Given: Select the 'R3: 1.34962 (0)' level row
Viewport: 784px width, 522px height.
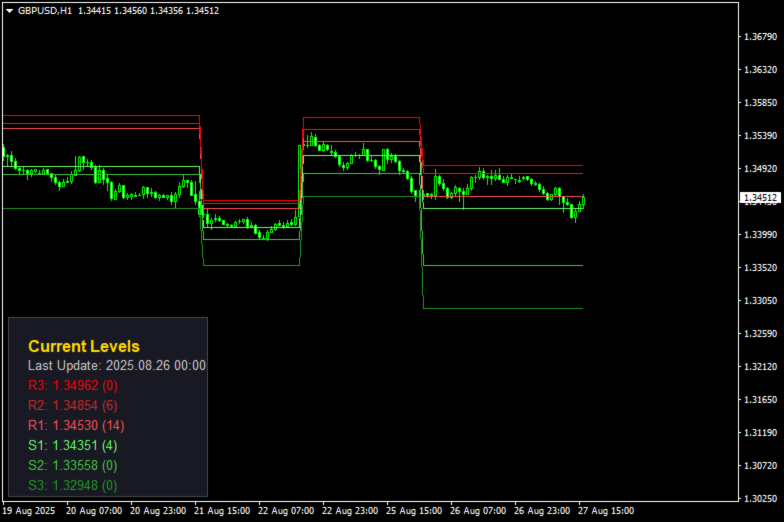Looking at the screenshot, I should 73,386.
